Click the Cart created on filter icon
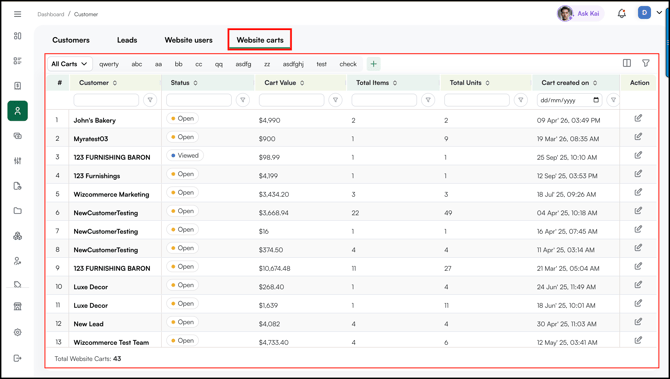This screenshot has height=379, width=670. [x=613, y=100]
